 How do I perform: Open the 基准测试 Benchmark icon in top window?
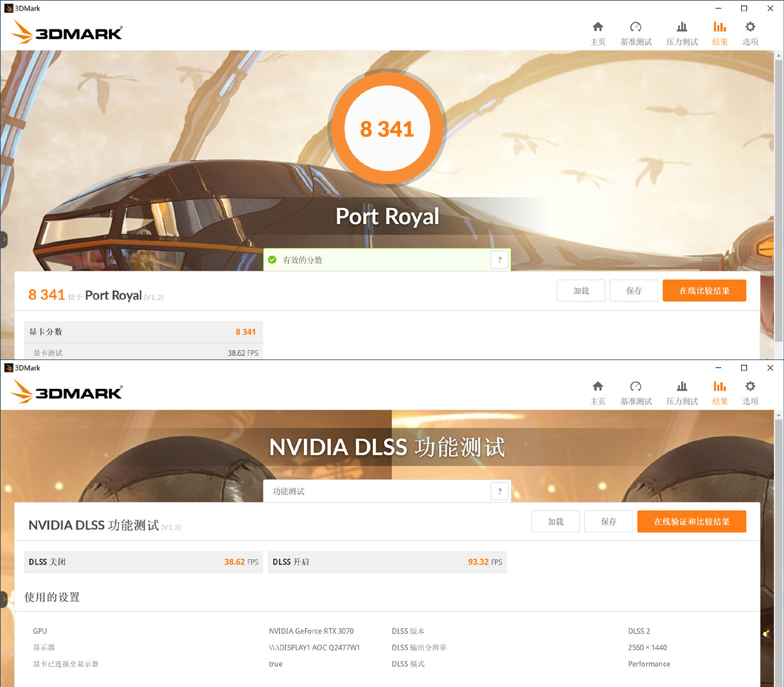click(x=636, y=32)
